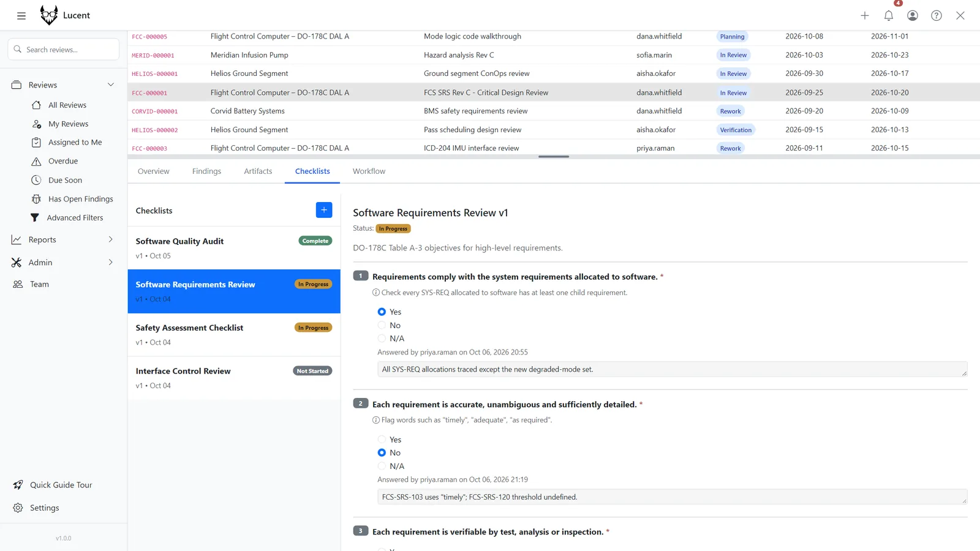The width and height of the screenshot is (980, 551).
Task: Open review FCC-000005 link
Action: (149, 37)
